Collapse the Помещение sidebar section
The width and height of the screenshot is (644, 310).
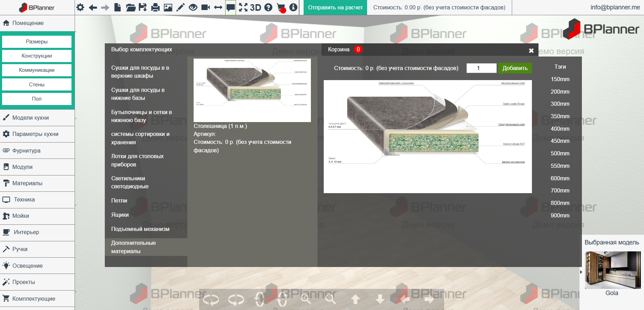point(37,23)
